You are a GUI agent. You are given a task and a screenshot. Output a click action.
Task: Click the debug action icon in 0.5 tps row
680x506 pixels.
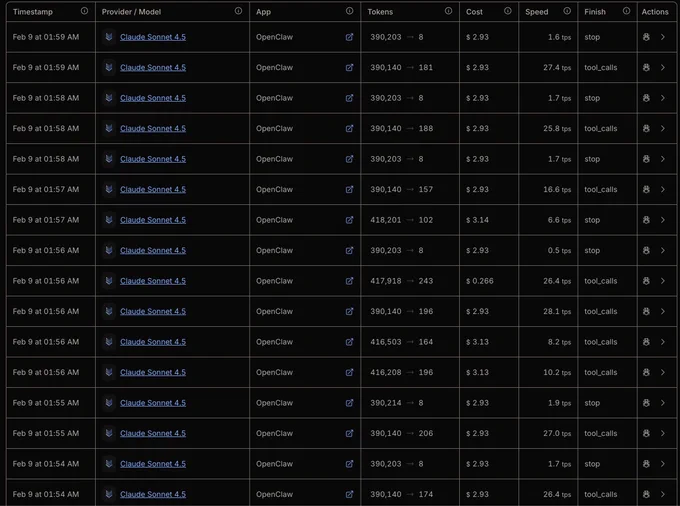[x=646, y=251]
